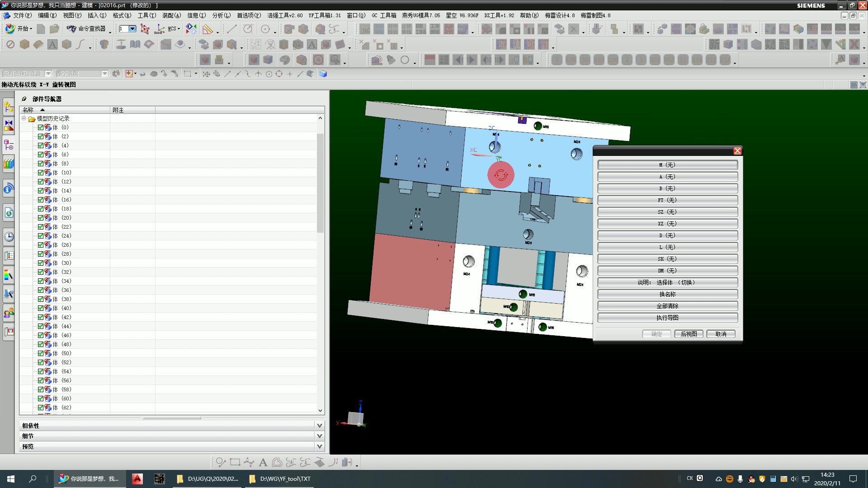868x488 pixels.
Task: Open the Windows Start menu
Action: click(11, 479)
